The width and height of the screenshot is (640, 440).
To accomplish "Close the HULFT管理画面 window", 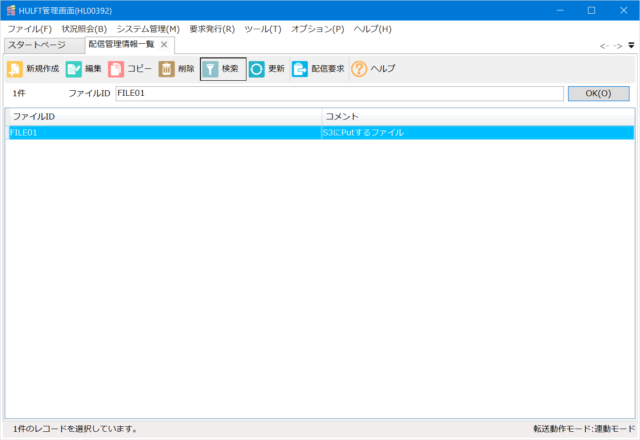I will tap(624, 11).
